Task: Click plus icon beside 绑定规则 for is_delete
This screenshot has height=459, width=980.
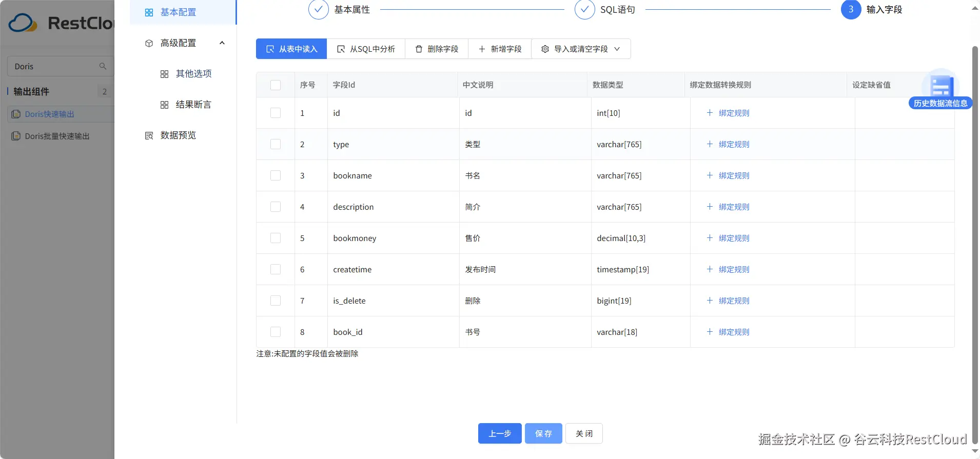Action: click(x=710, y=301)
